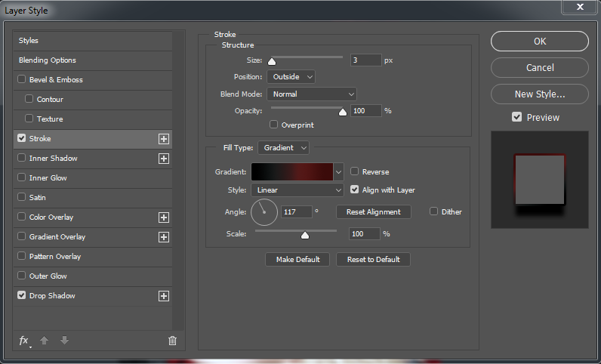The width and height of the screenshot is (601, 364).
Task: Enable the Color Overlay checkbox
Action: pyautogui.click(x=22, y=217)
